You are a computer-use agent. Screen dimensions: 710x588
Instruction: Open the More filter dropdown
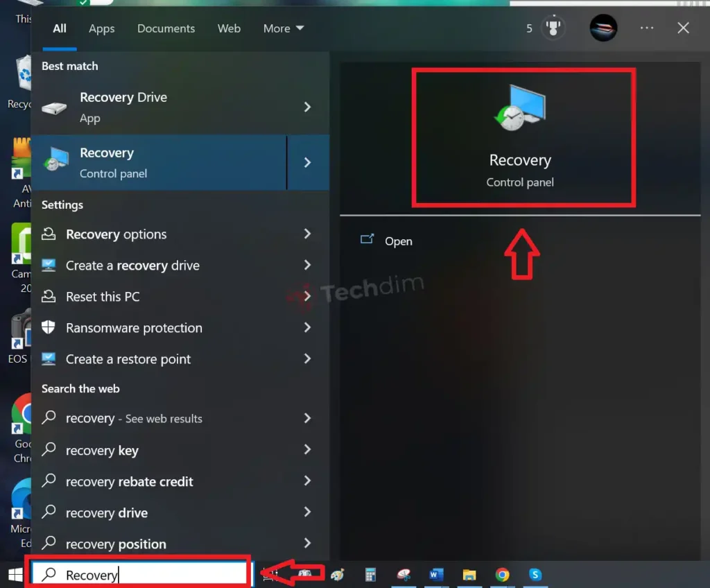click(283, 28)
